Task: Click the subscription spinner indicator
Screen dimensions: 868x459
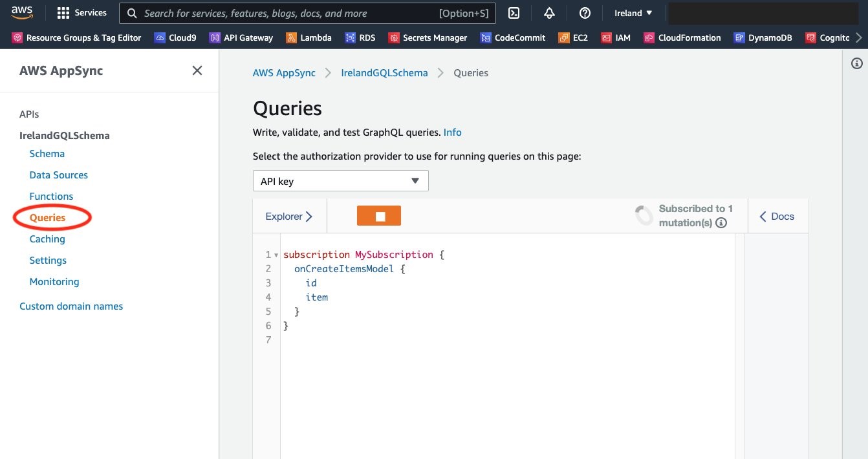Action: [644, 216]
